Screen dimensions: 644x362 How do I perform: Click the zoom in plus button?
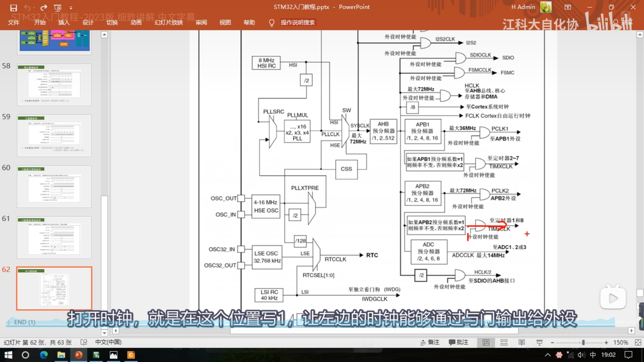pyautogui.click(x=606, y=343)
